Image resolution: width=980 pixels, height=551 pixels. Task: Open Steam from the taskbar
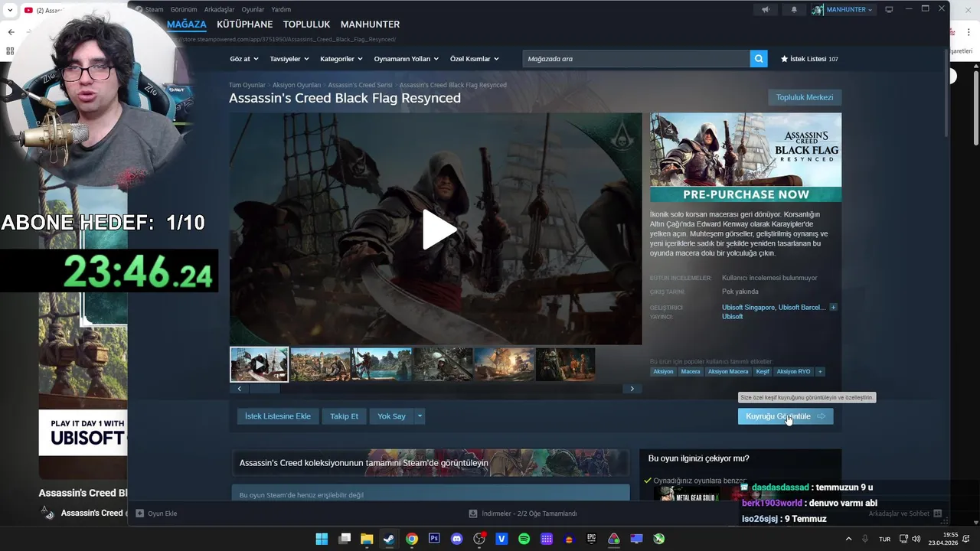point(389,539)
